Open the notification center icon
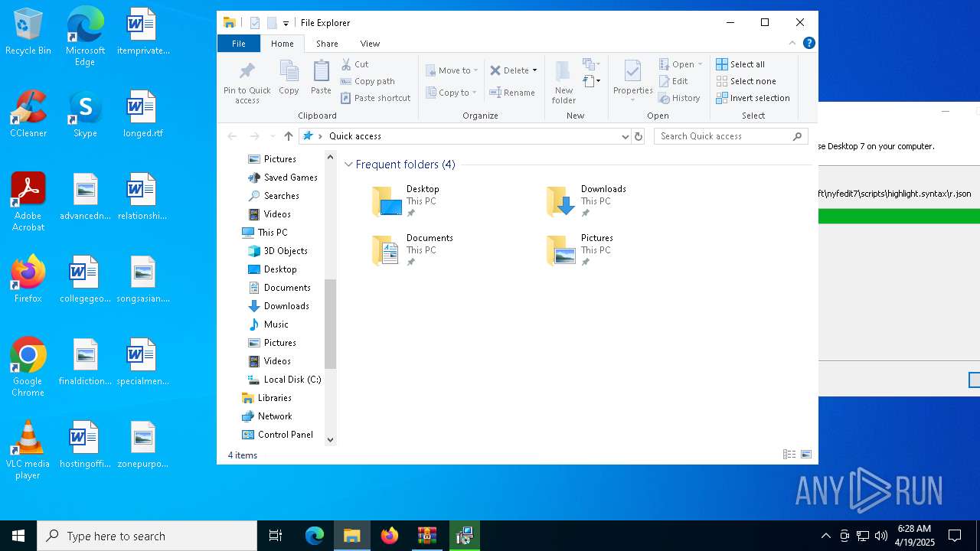 pyautogui.click(x=955, y=536)
